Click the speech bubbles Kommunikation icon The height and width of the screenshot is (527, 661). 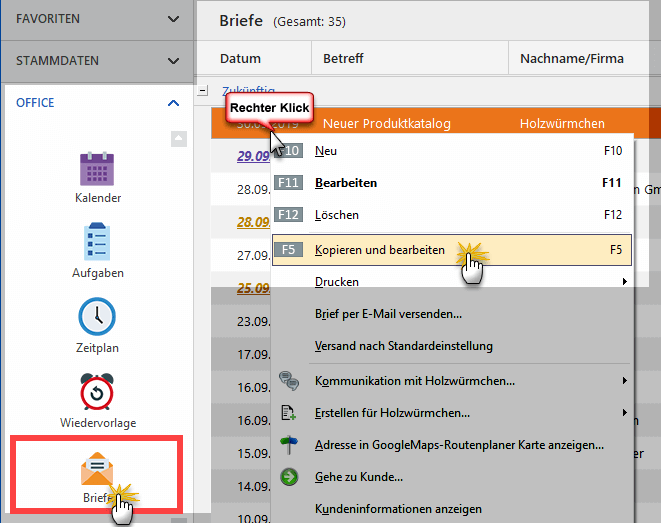click(289, 381)
